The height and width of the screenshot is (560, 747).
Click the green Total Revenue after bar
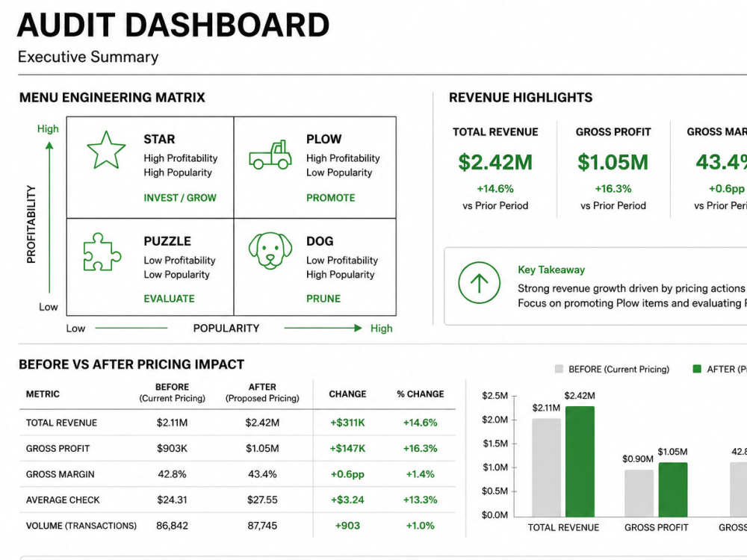(580, 461)
